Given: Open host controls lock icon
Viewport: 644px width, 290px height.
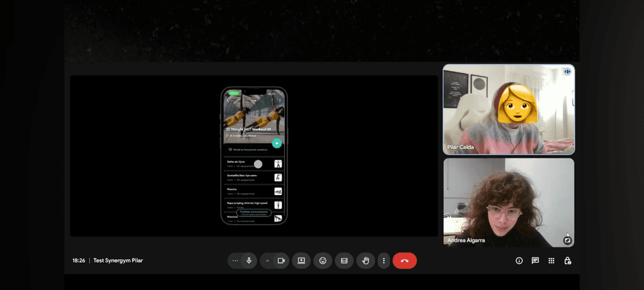Looking at the screenshot, I should pos(568,261).
